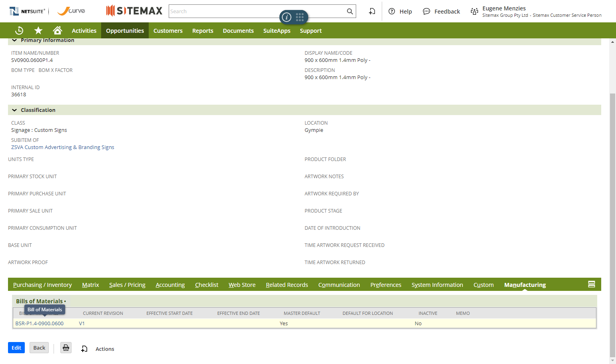Screen dimensions: 616x364
Task: Open the Customers menu
Action: click(x=168, y=30)
